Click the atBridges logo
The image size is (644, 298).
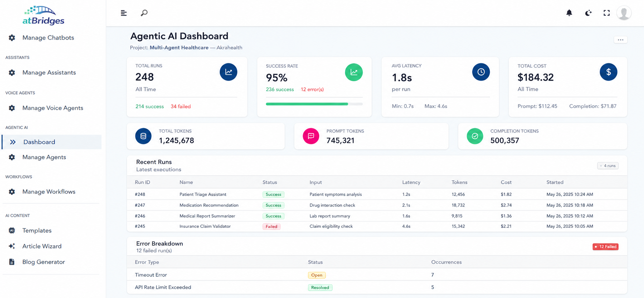[x=44, y=15]
